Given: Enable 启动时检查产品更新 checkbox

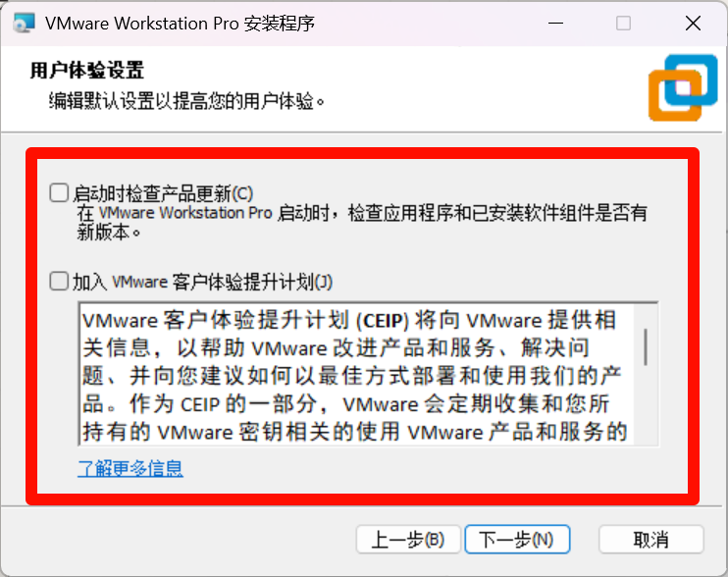Looking at the screenshot, I should [59, 192].
